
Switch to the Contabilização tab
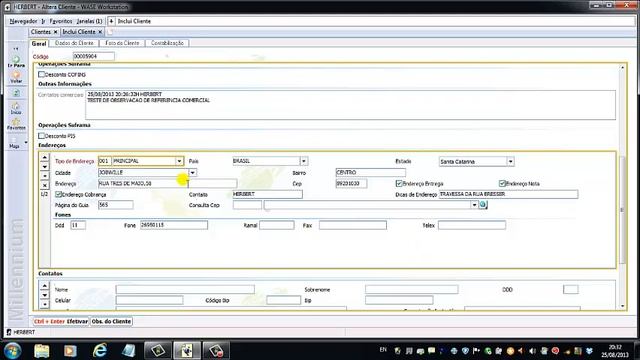pos(167,43)
